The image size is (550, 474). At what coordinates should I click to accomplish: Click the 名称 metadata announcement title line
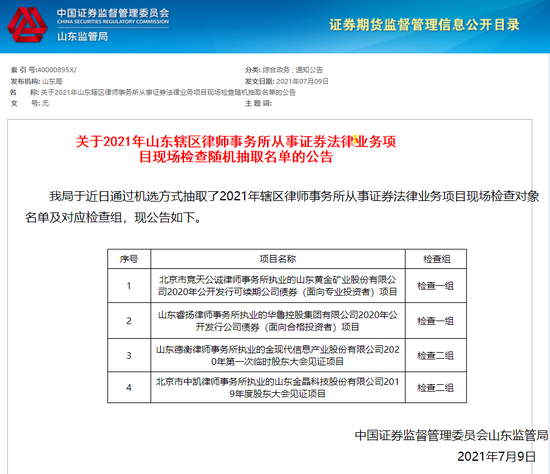153,92
